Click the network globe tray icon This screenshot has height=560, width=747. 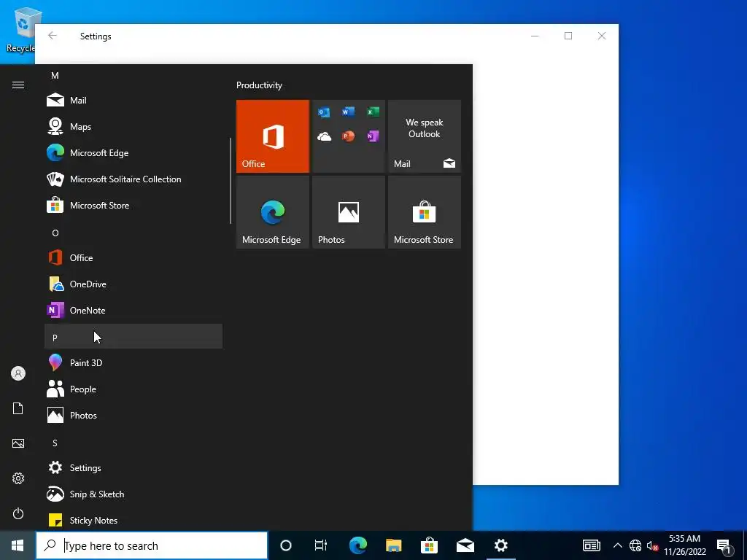[635, 545]
